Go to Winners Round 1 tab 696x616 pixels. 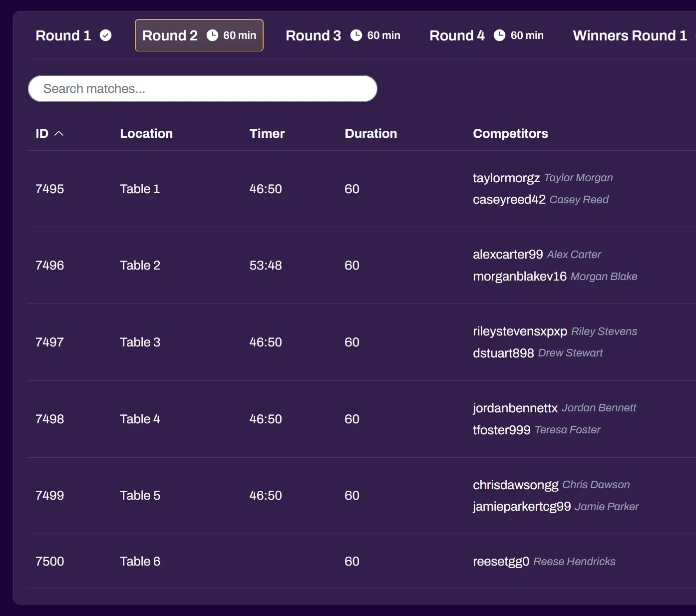coord(630,35)
